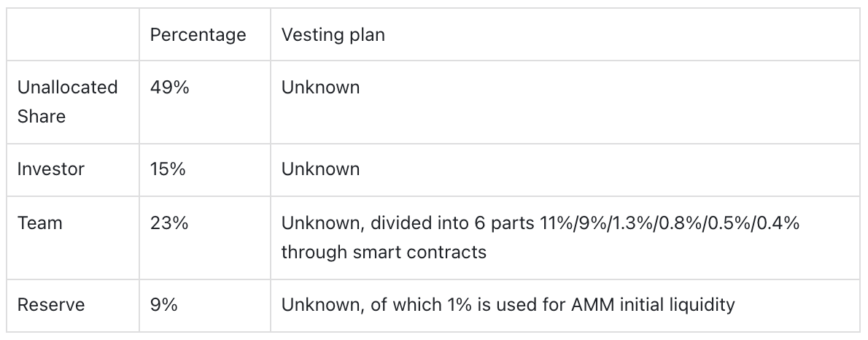The image size is (868, 340).
Task: Click the 'AMM initial liquidity' text
Action: point(654,304)
